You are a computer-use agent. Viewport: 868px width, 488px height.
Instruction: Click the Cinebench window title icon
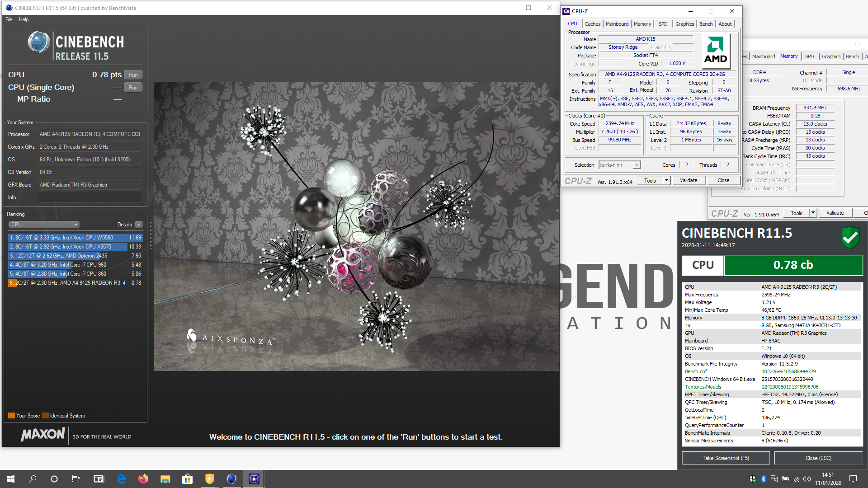pyautogui.click(x=9, y=8)
